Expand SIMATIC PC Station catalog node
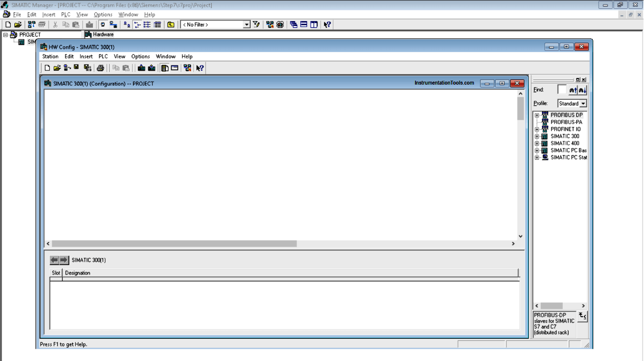The height and width of the screenshot is (361, 644). tap(537, 158)
